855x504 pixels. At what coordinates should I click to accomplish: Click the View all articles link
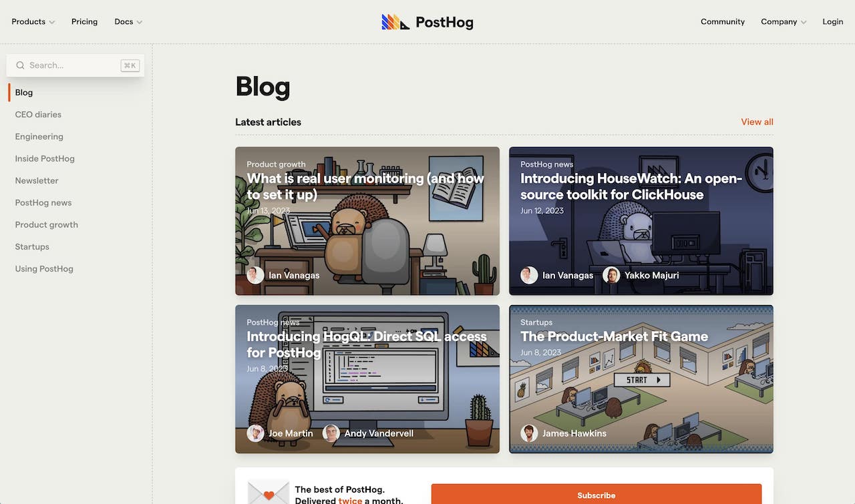pos(757,121)
